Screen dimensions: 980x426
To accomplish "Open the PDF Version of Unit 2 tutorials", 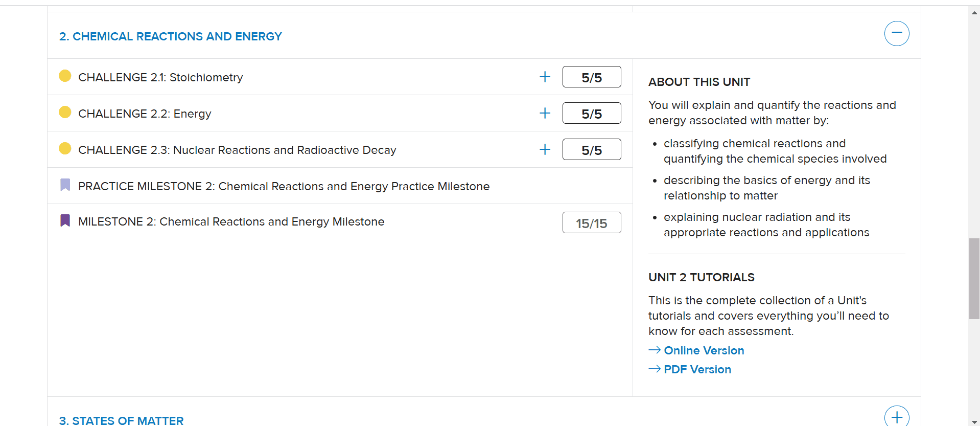I will (x=697, y=369).
